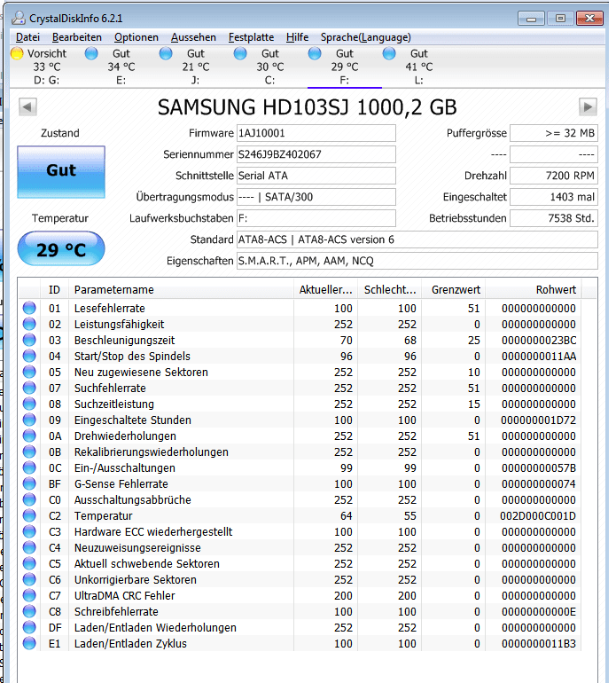Click the Rohwert column header
616x683 pixels.
click(x=534, y=290)
